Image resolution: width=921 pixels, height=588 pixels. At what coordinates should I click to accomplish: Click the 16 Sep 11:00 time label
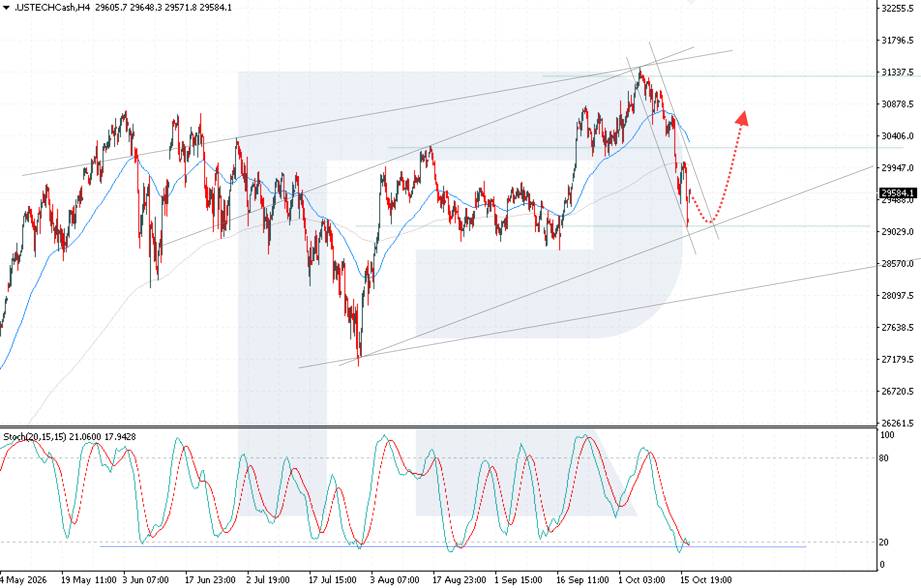click(583, 580)
